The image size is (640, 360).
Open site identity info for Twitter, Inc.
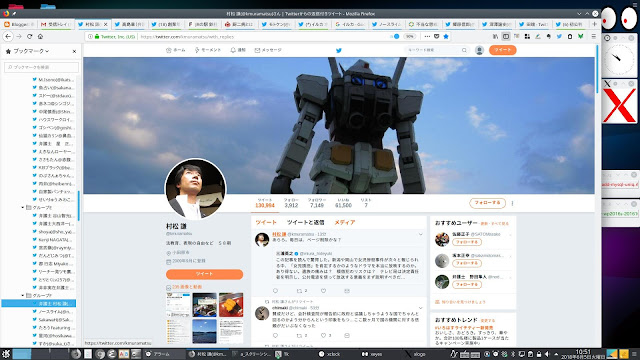(112, 36)
